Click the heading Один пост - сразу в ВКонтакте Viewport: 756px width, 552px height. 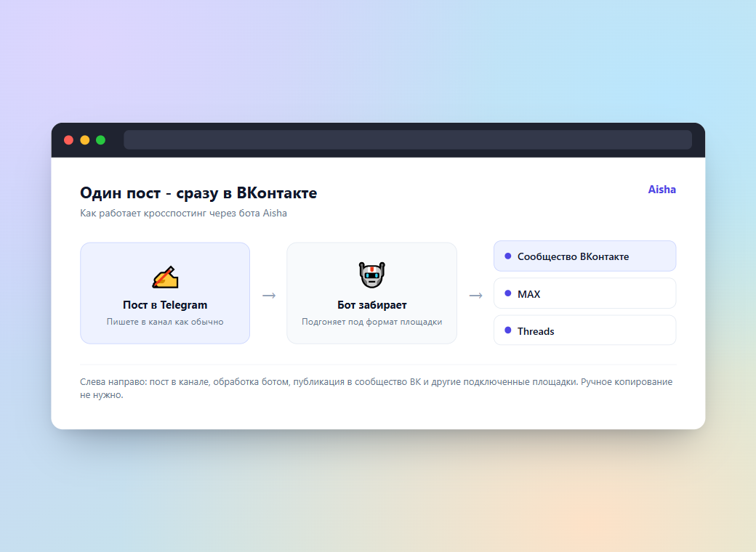coord(198,192)
